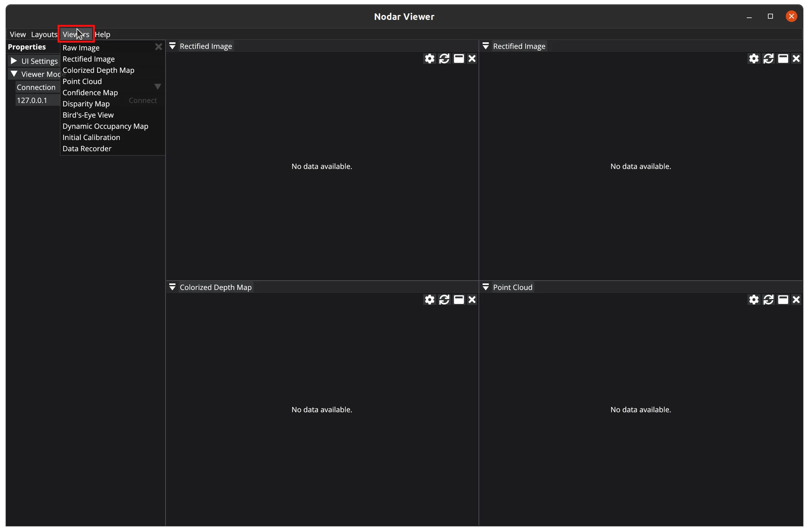Image resolution: width=809 pixels, height=532 pixels.
Task: Expand the UI Settings tree section
Action: pos(14,61)
